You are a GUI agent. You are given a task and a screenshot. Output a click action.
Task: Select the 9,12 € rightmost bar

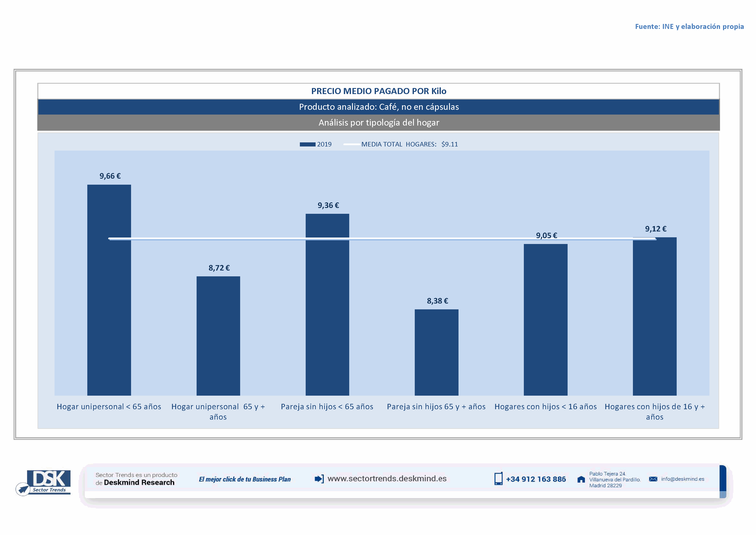(x=655, y=316)
